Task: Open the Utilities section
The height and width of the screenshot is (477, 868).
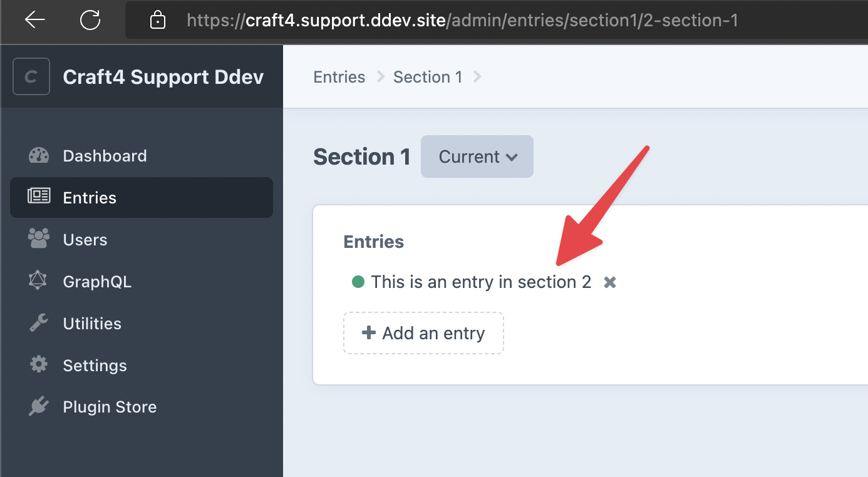Action: [x=91, y=323]
